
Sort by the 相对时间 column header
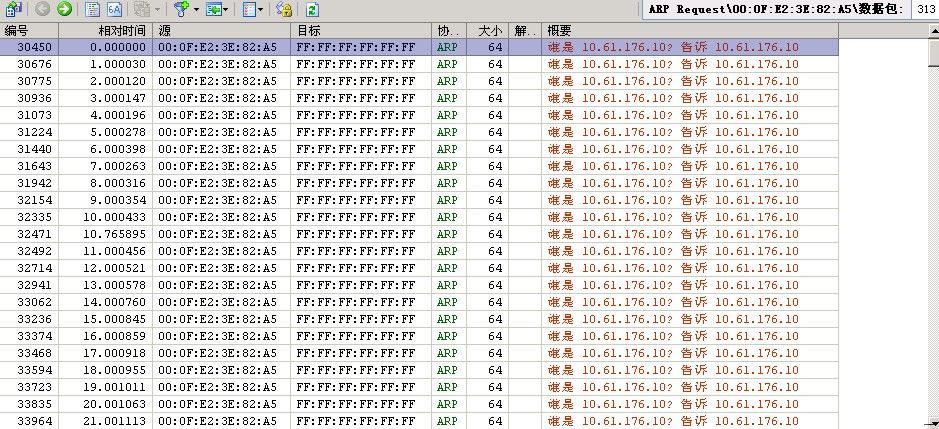coord(105,31)
